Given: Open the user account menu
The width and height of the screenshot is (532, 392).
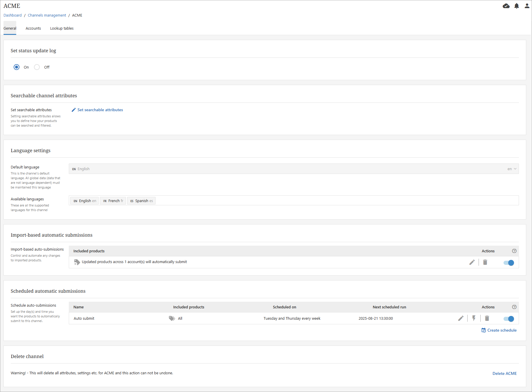Looking at the screenshot, I should 527,6.
